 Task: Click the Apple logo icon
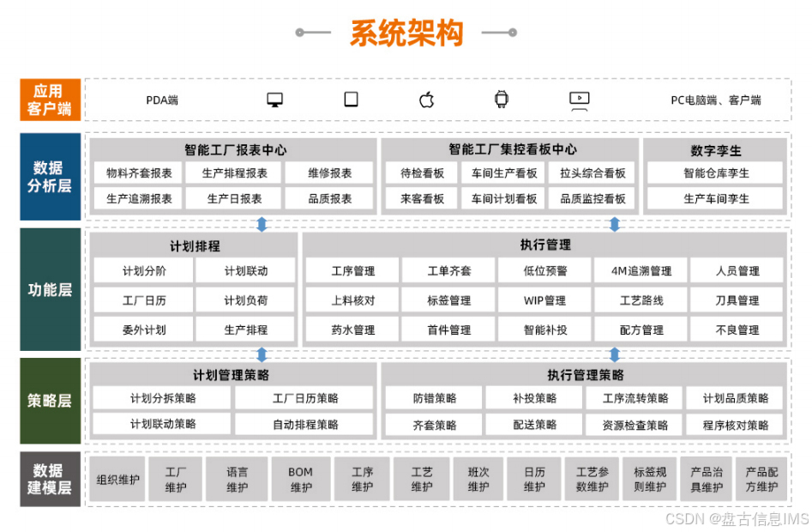[426, 99]
